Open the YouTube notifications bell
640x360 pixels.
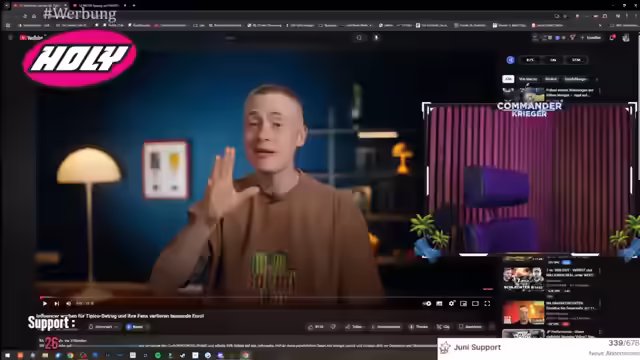(612, 38)
